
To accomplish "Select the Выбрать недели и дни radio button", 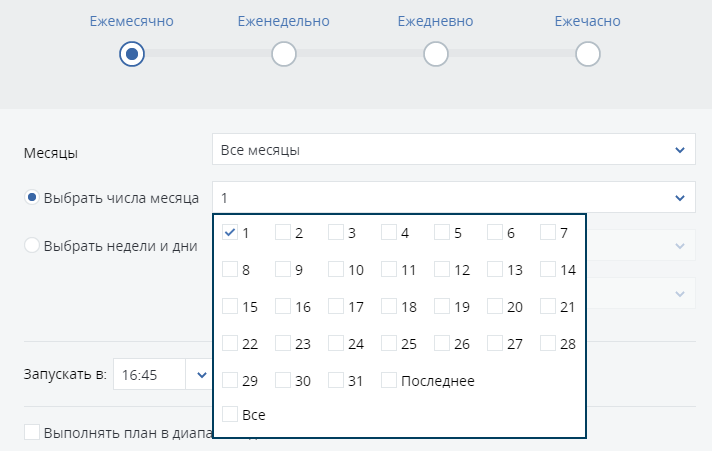I will pyautogui.click(x=32, y=246).
